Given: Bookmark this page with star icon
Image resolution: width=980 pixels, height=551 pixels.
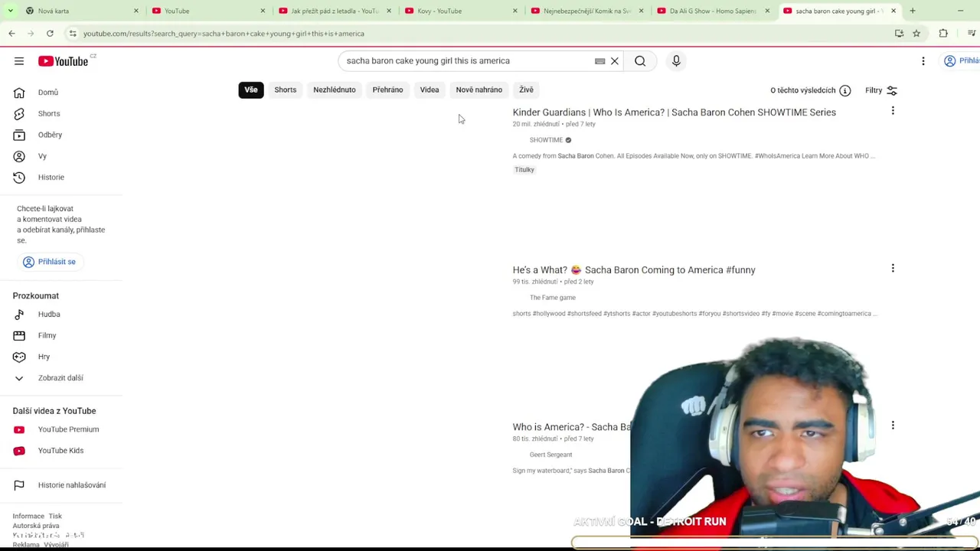Looking at the screenshot, I should point(916,34).
